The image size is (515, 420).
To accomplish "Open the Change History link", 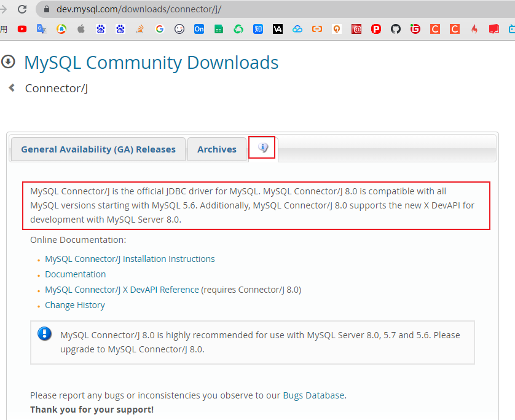I will tap(74, 305).
